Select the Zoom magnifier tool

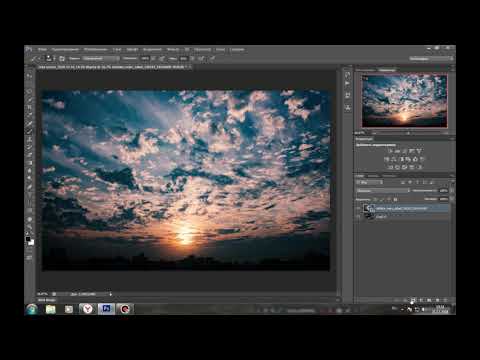pyautogui.click(x=29, y=227)
